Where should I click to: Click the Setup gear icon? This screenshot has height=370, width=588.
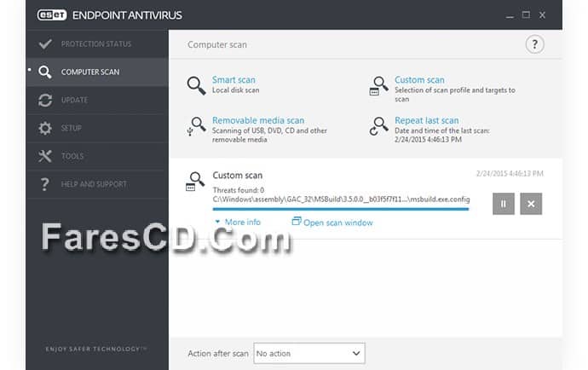[45, 129]
